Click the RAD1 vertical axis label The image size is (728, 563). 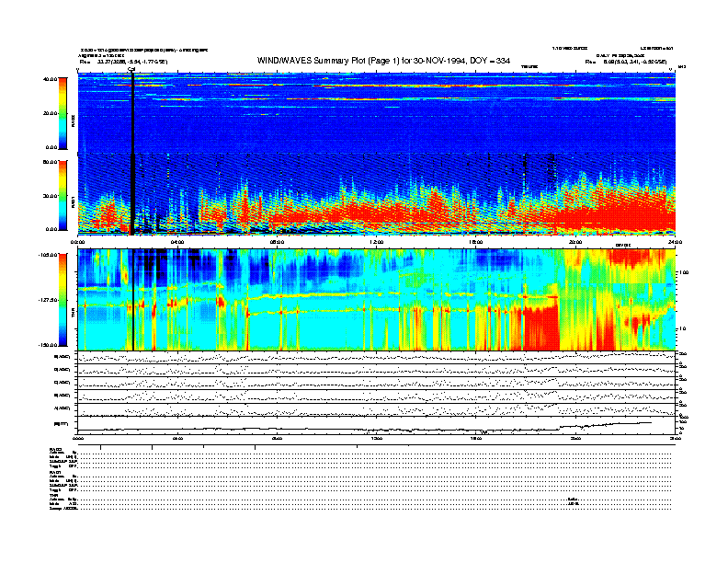pyautogui.click(x=73, y=201)
